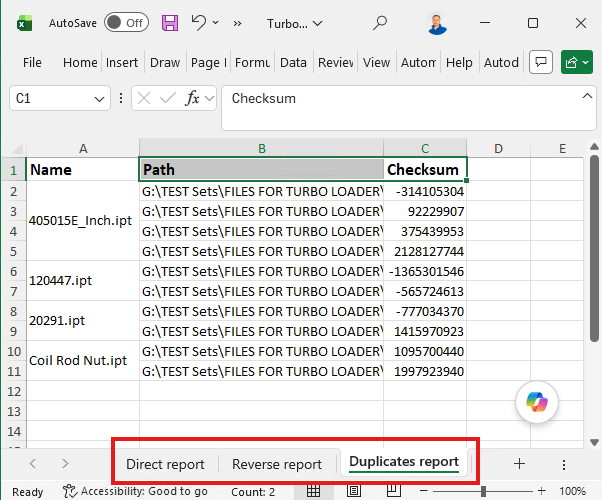Open the Help ribbon tab
This screenshot has width=602, height=500.
pos(459,62)
